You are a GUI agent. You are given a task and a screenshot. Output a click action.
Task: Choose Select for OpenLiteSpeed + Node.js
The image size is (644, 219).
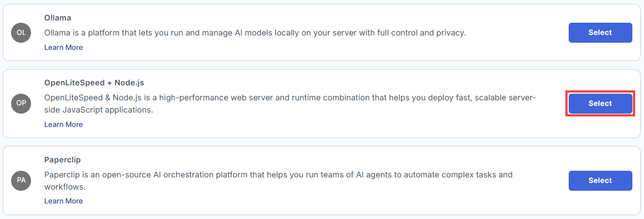click(x=600, y=104)
